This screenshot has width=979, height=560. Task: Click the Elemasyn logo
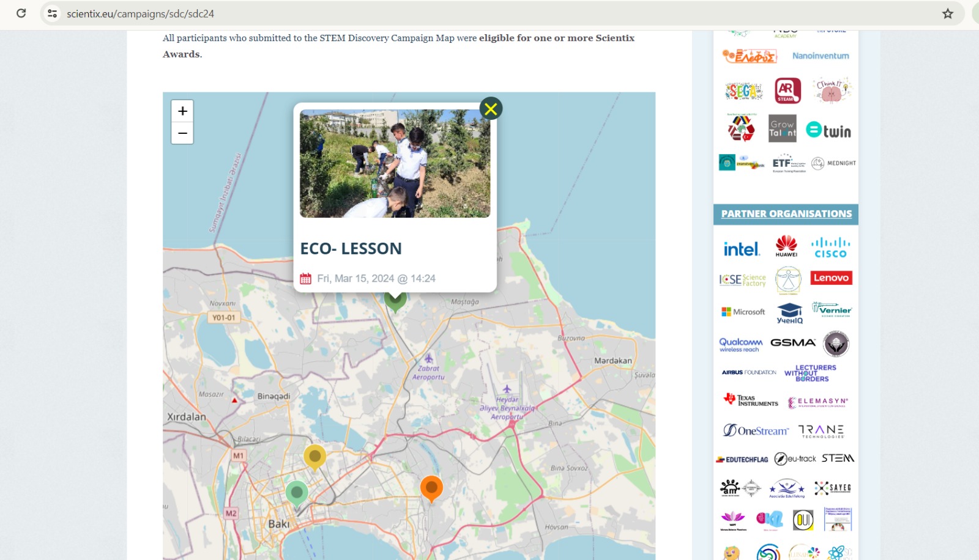(817, 402)
